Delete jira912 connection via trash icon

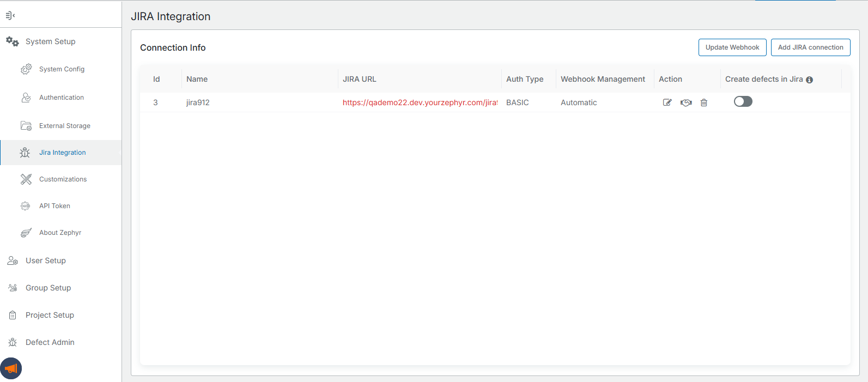[704, 102]
